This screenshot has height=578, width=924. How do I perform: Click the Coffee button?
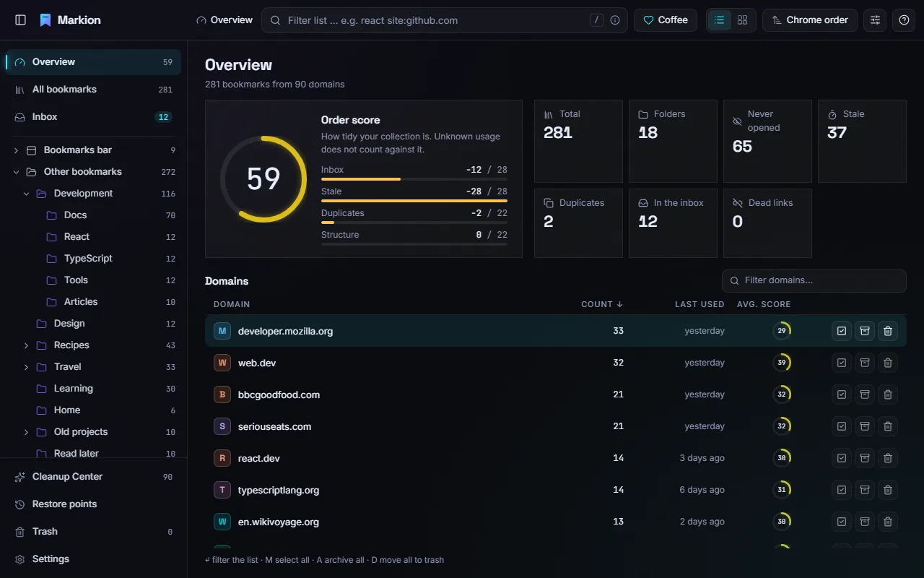coord(666,20)
